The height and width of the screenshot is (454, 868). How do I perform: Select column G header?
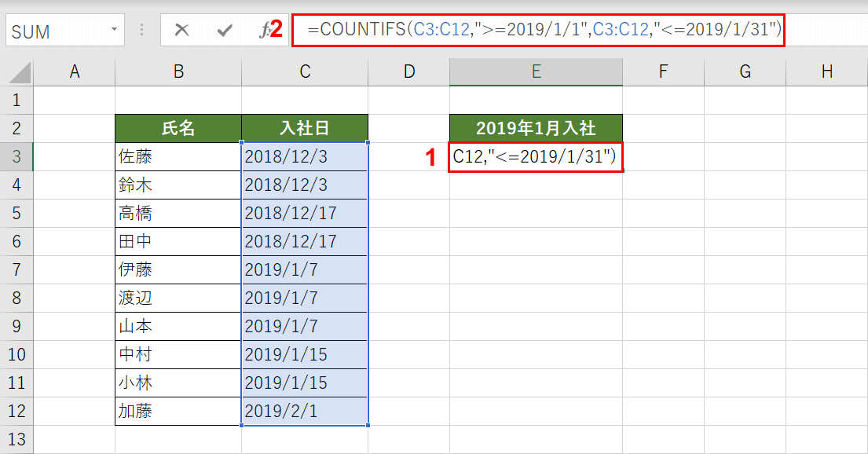[745, 72]
